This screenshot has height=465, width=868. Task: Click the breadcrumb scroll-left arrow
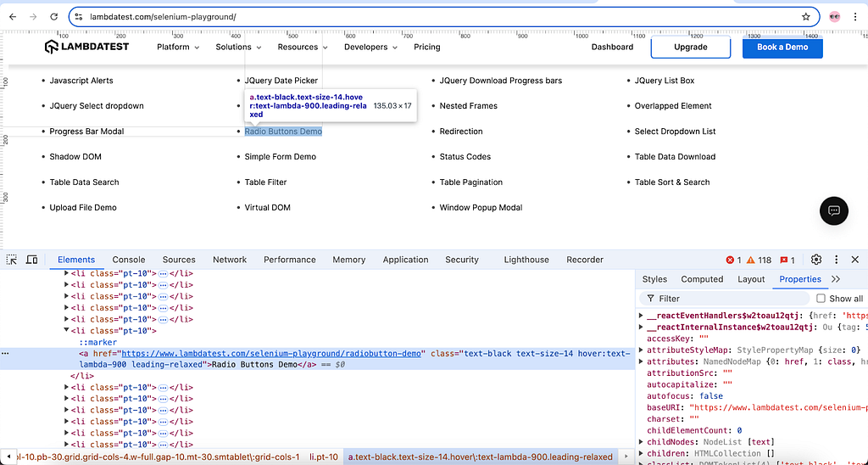tap(8, 457)
